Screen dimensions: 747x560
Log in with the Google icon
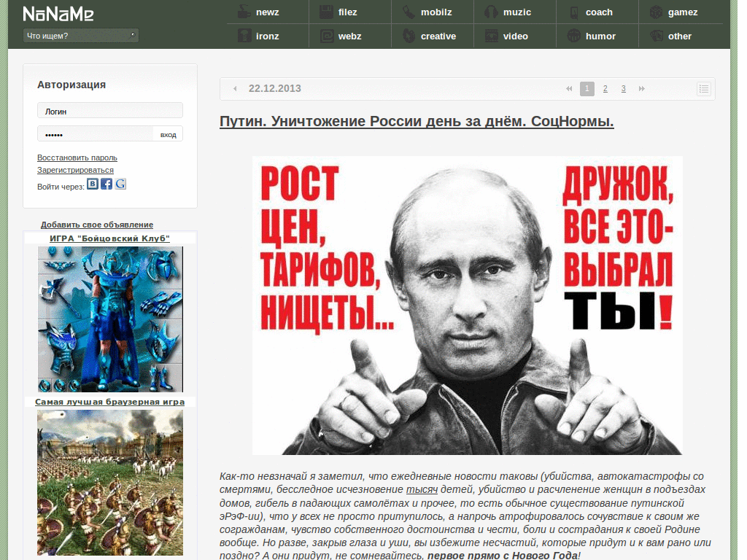(120, 184)
